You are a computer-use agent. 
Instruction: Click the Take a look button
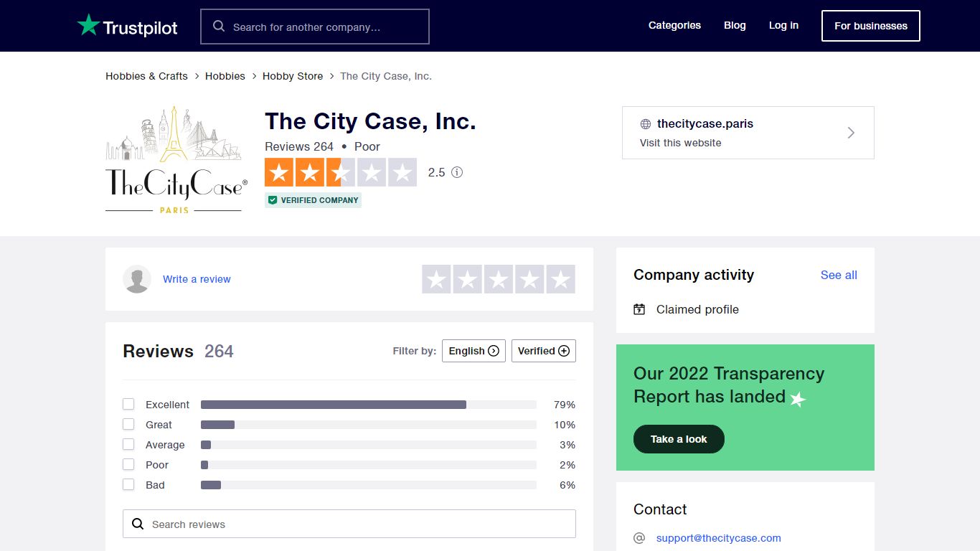click(679, 439)
